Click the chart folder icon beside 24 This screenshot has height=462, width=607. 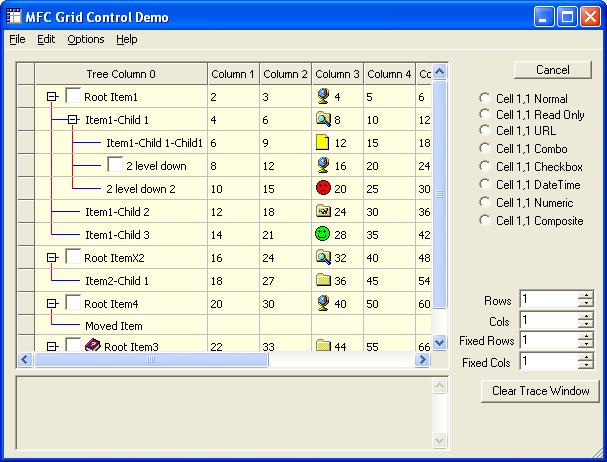tap(323, 211)
